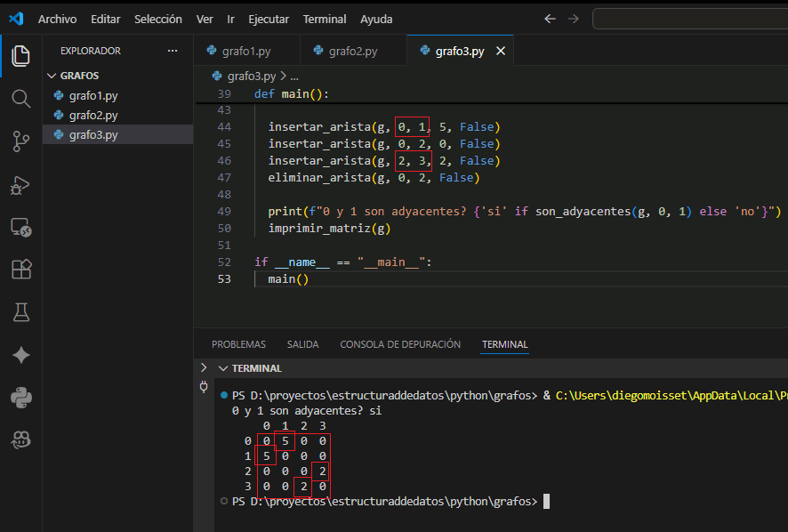Open the Source Control view
Viewport: 788px width, 532px height.
(x=20, y=141)
